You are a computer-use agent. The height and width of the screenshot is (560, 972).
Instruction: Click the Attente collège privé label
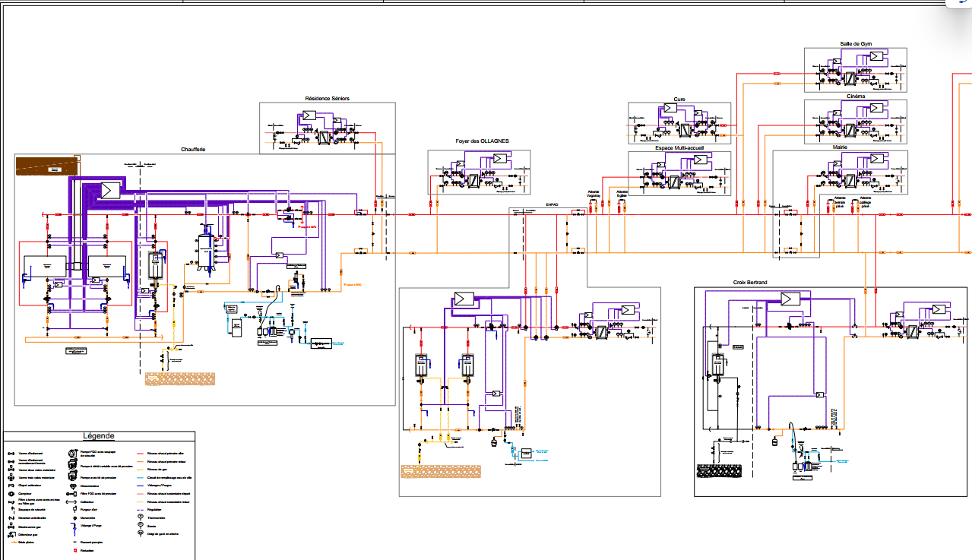pos(865,201)
